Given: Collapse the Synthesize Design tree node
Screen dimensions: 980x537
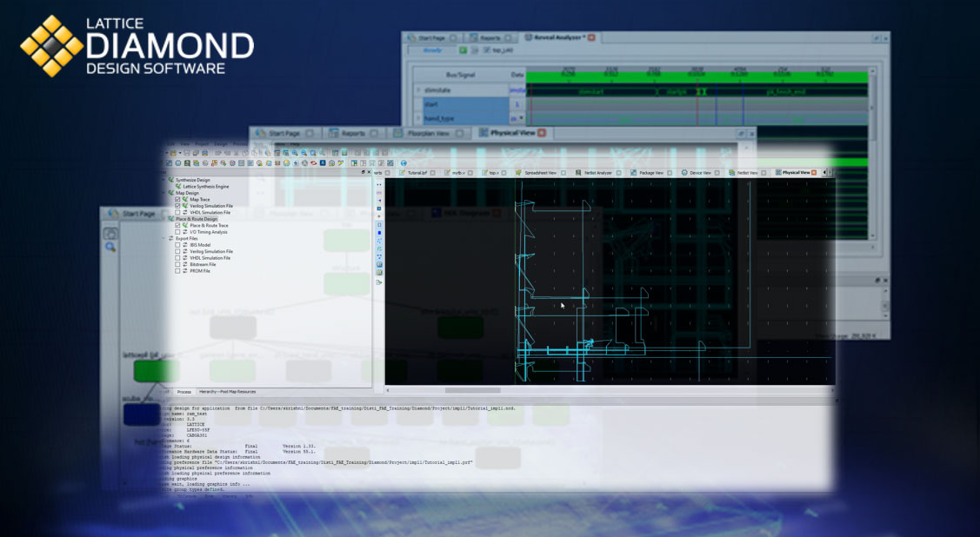Looking at the screenshot, I should [164, 180].
